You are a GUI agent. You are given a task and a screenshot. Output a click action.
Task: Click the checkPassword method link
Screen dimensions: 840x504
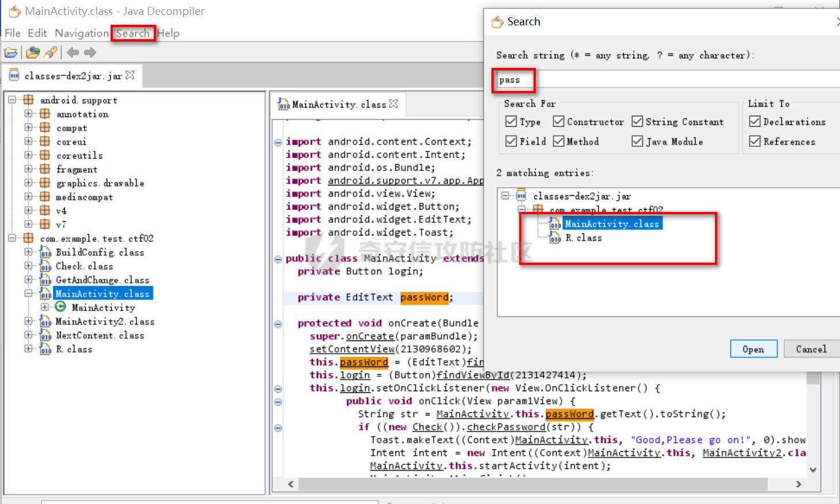pos(506,427)
